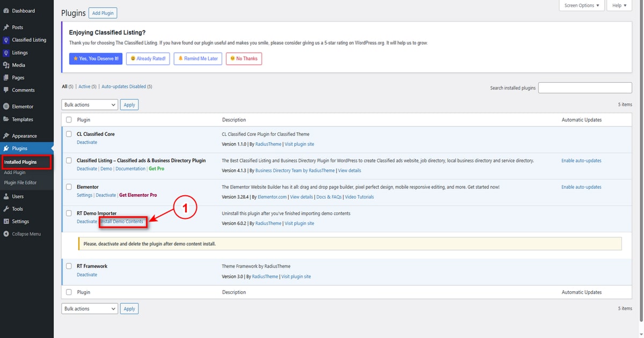Click Install Demo Contents link
This screenshot has height=338, width=644.
pos(122,222)
